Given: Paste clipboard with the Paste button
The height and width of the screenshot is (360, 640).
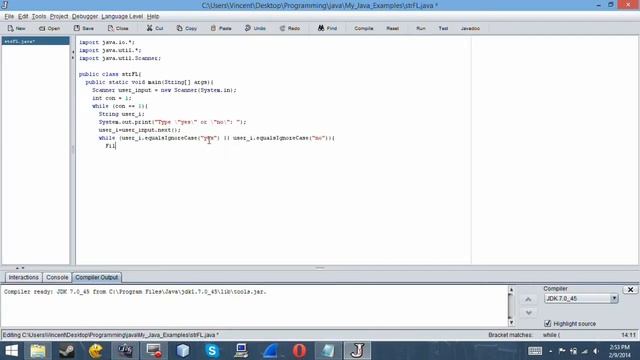Looking at the screenshot, I should point(221,29).
